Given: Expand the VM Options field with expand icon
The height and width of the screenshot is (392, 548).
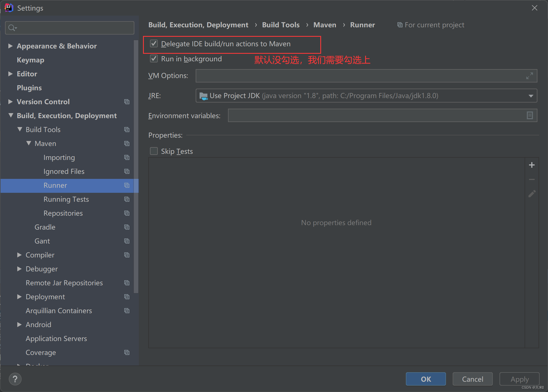Looking at the screenshot, I should coord(529,76).
